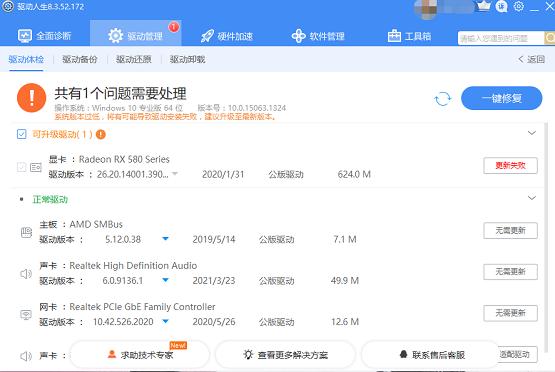Click the date 2020/1/31
The height and width of the screenshot is (372, 555).
pos(223,174)
